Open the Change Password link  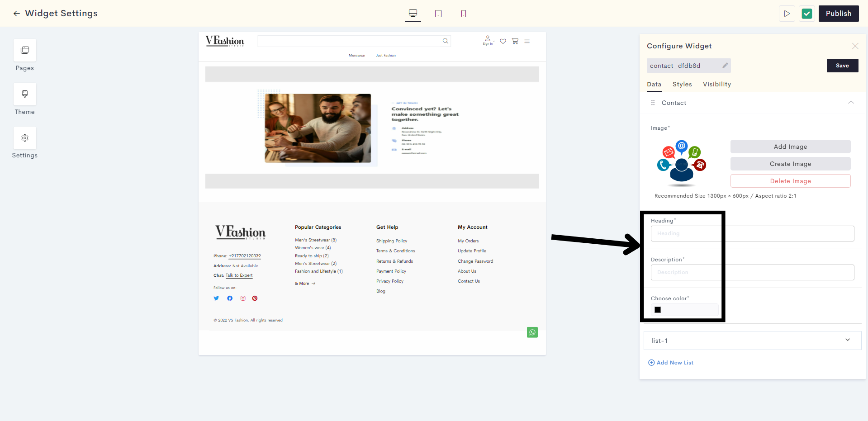pyautogui.click(x=475, y=261)
